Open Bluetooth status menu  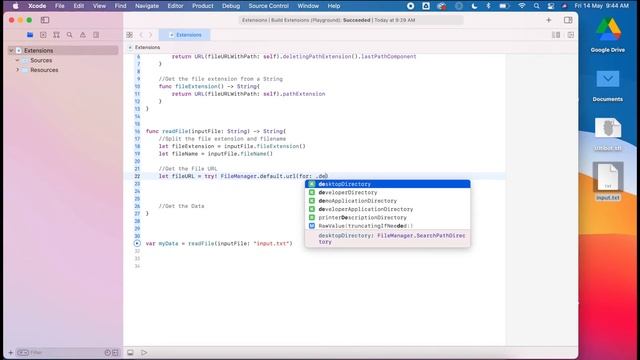(x=488, y=6)
